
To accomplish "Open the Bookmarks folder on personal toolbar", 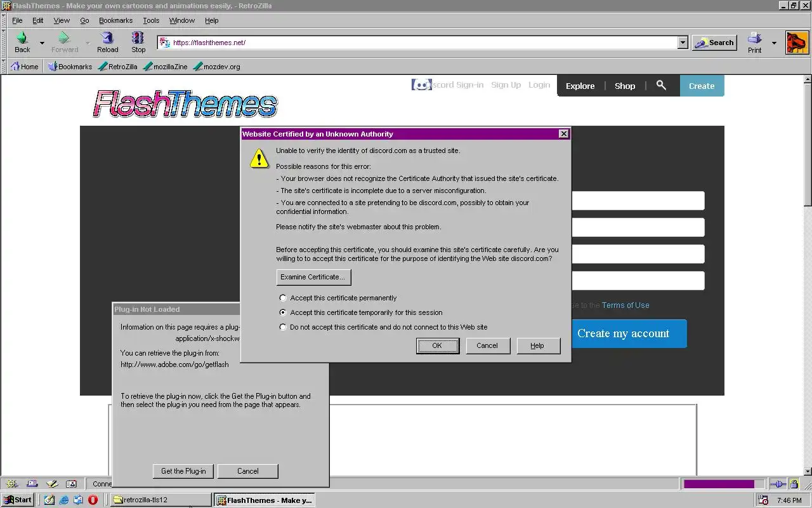I will (x=70, y=66).
